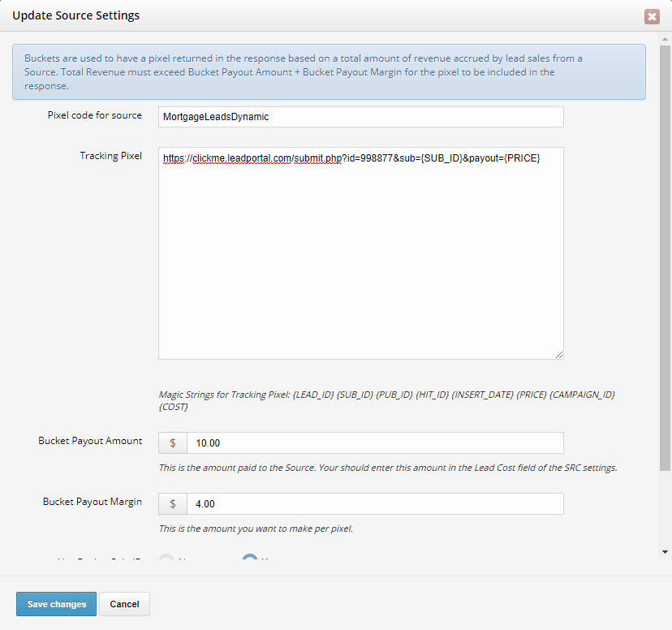Focus the Bucket Payout Margin field
The image size is (672, 630).
tap(375, 503)
